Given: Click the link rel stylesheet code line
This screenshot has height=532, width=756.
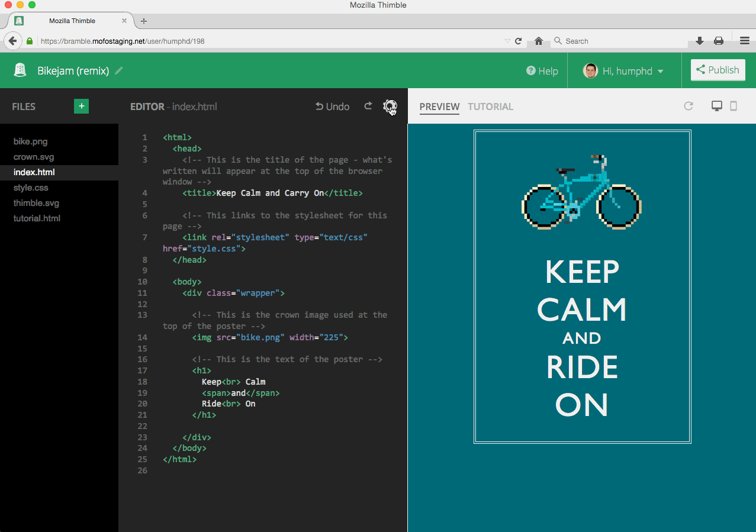Looking at the screenshot, I should point(265,243).
